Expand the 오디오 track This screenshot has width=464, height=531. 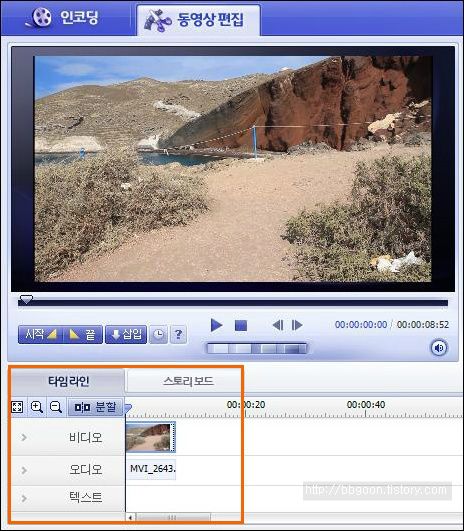click(x=24, y=470)
